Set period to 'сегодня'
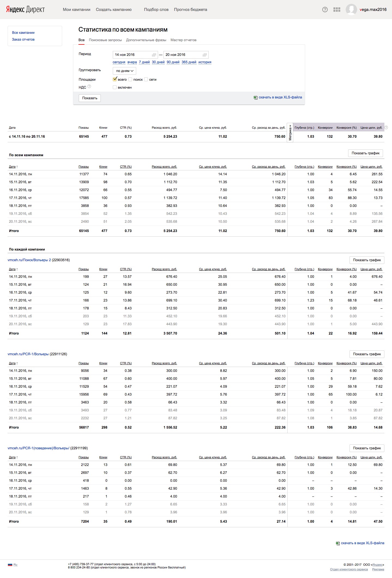Image resolution: width=392 pixels, height=578 pixels. point(119,62)
